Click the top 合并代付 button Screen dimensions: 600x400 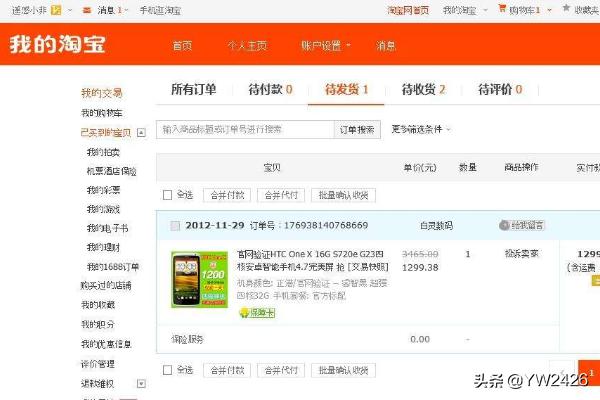[x=281, y=195]
